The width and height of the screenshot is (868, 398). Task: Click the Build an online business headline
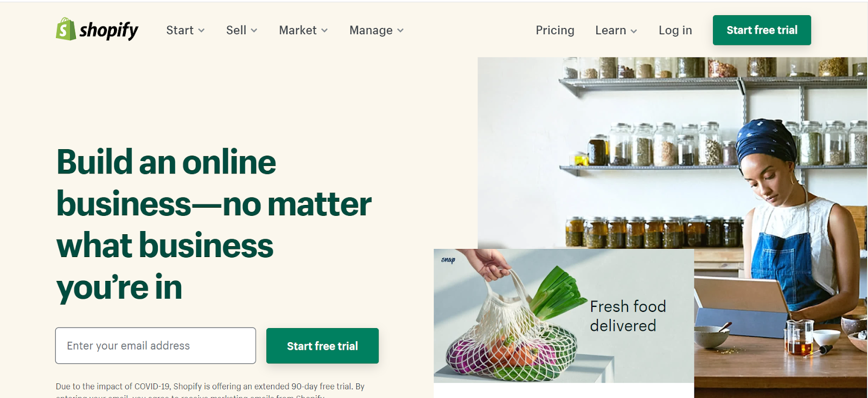point(214,224)
